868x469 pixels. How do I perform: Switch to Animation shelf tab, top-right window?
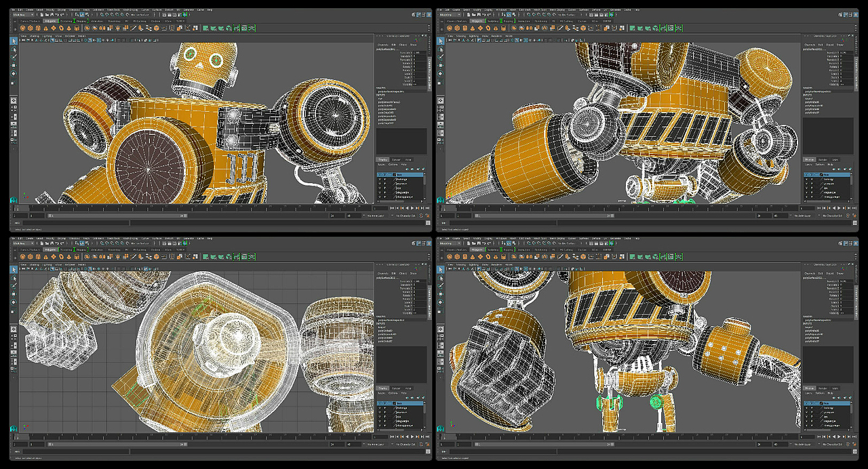click(x=526, y=21)
